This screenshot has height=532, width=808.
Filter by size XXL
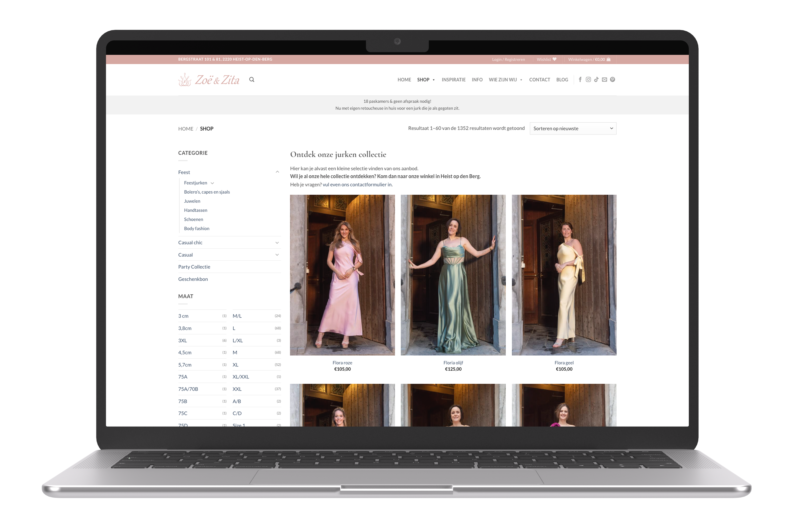coord(237,389)
